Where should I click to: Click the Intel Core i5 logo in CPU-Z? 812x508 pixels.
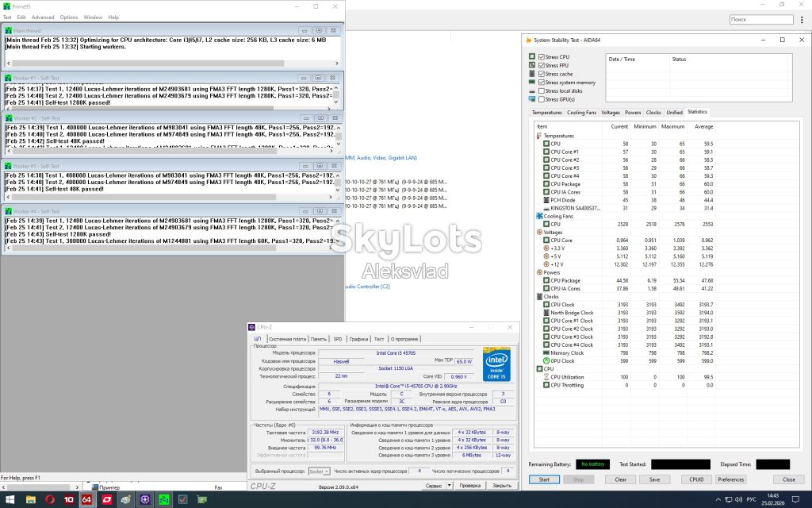point(496,364)
